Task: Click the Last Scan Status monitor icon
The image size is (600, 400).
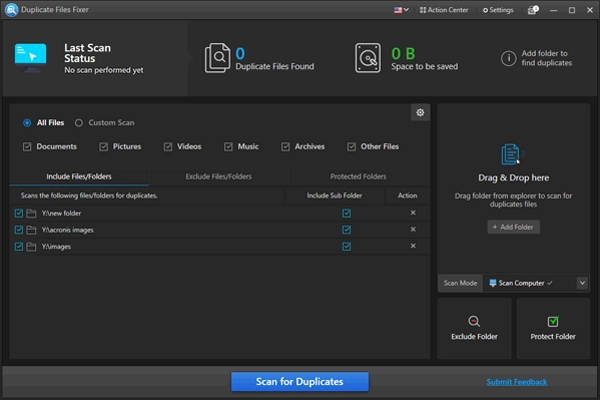Action: (31, 57)
